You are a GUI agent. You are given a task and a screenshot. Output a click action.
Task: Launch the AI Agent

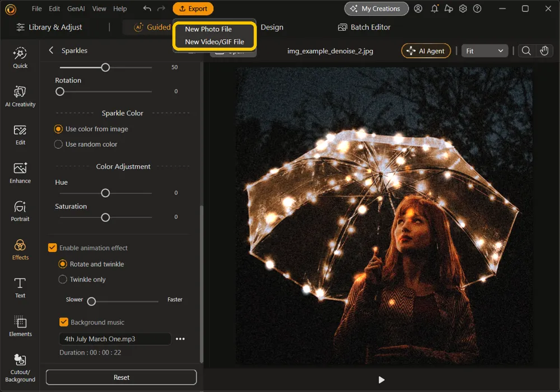pyautogui.click(x=426, y=51)
